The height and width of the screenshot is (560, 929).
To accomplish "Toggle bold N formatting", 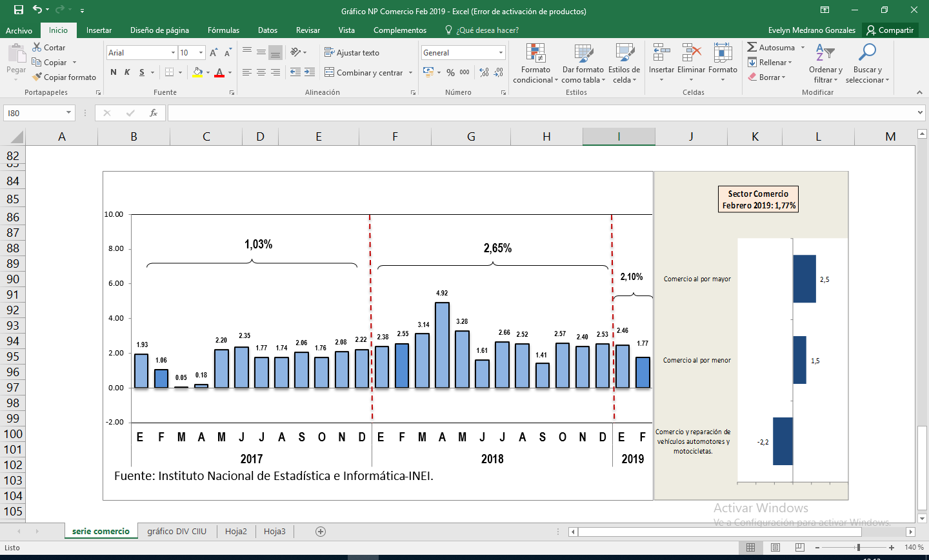I will [x=114, y=72].
